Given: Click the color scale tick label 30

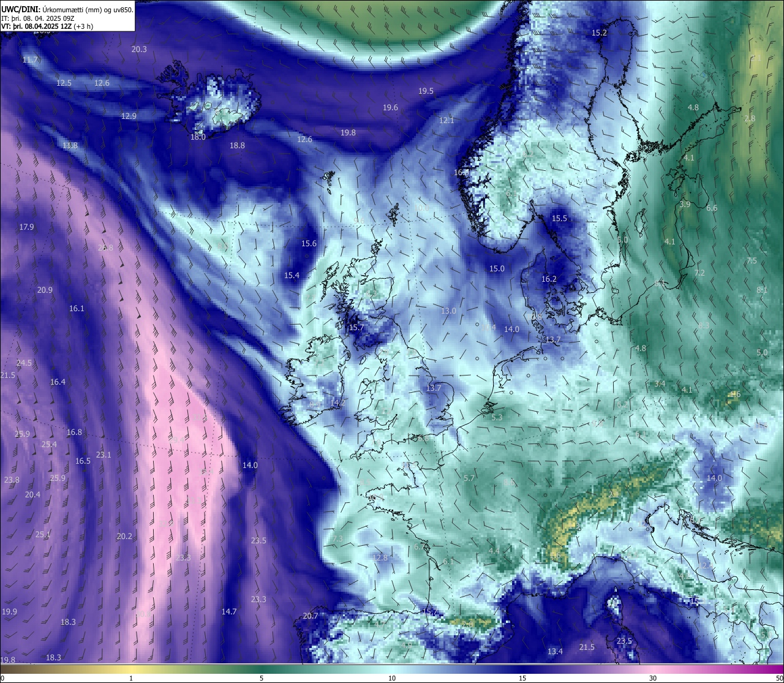Looking at the screenshot, I should tap(653, 678).
